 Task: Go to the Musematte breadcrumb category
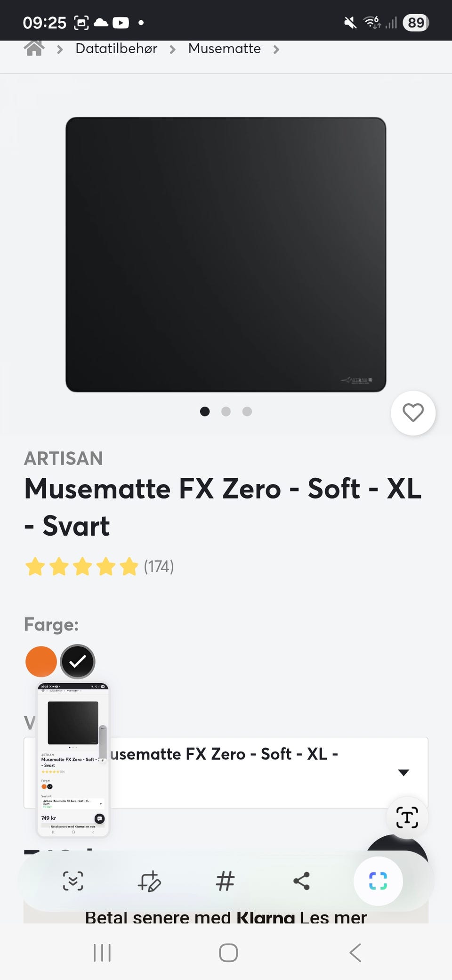click(x=224, y=49)
